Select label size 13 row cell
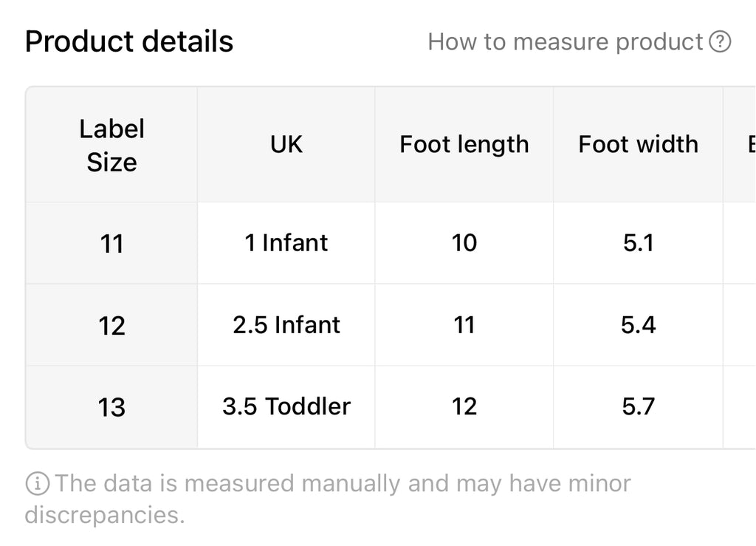The width and height of the screenshot is (756, 546). [x=111, y=407]
